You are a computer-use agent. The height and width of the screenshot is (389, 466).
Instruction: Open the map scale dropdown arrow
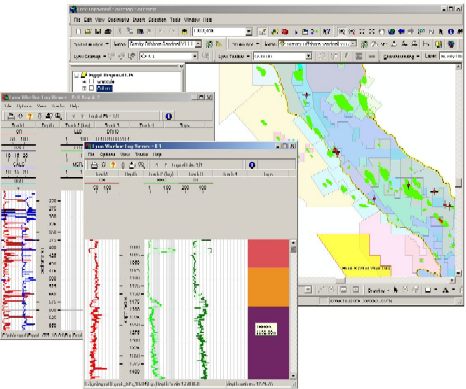249,32
